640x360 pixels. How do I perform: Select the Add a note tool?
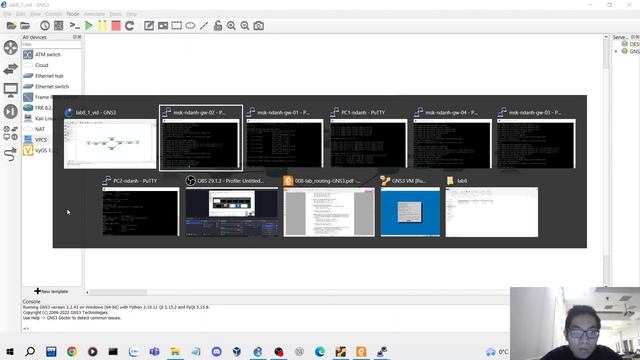[x=149, y=26]
